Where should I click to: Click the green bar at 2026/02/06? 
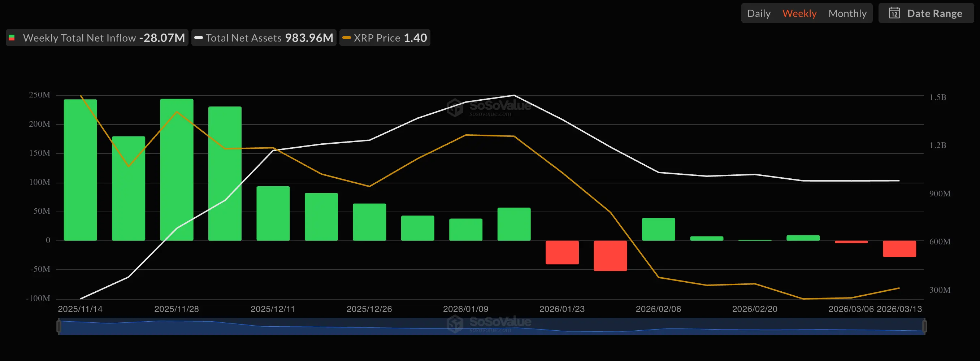(x=659, y=229)
